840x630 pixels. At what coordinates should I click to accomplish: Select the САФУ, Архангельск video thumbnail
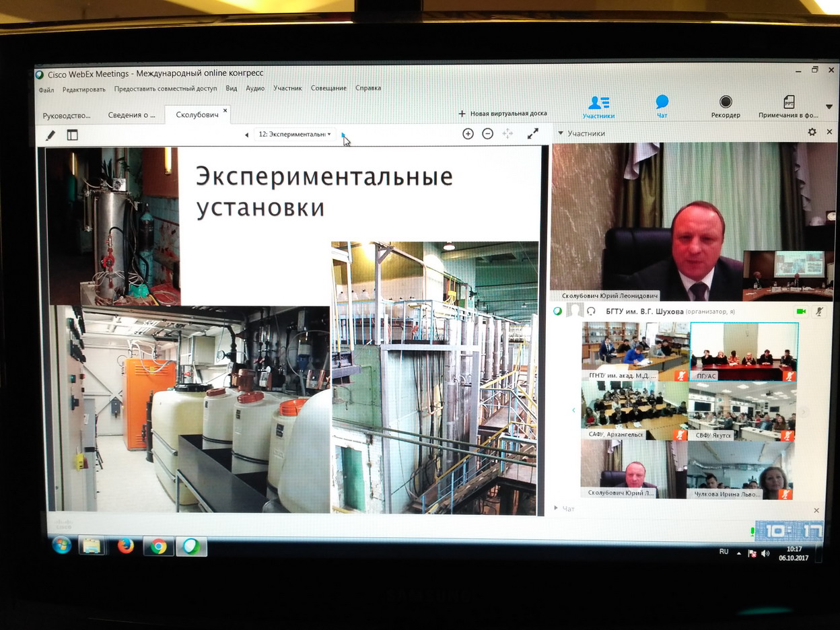click(635, 411)
